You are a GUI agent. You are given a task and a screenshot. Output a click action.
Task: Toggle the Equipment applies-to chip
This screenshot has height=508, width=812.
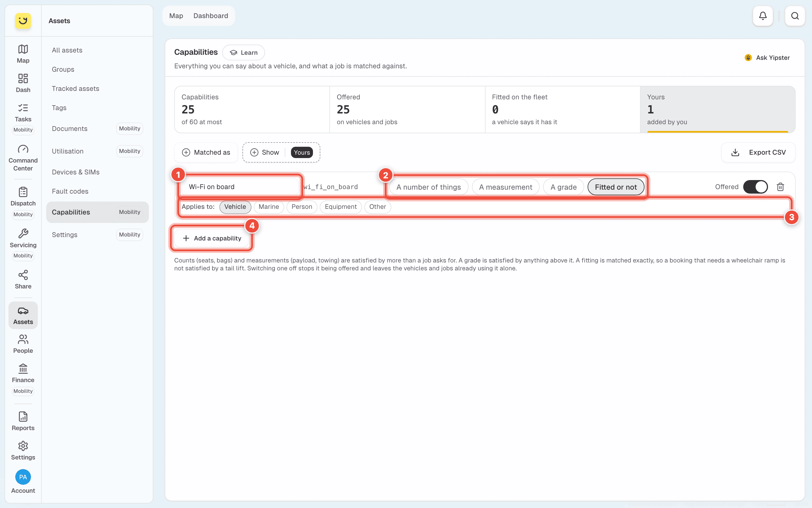[341, 207]
